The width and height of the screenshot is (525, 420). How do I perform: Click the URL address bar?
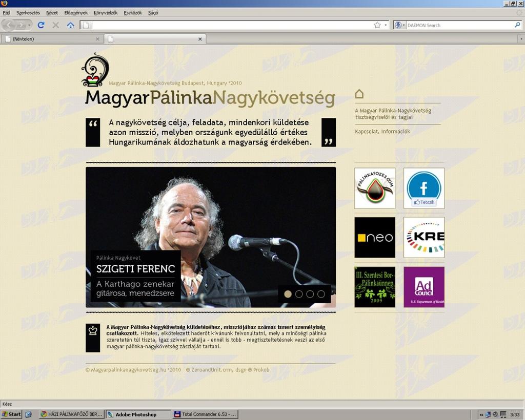tap(232, 25)
